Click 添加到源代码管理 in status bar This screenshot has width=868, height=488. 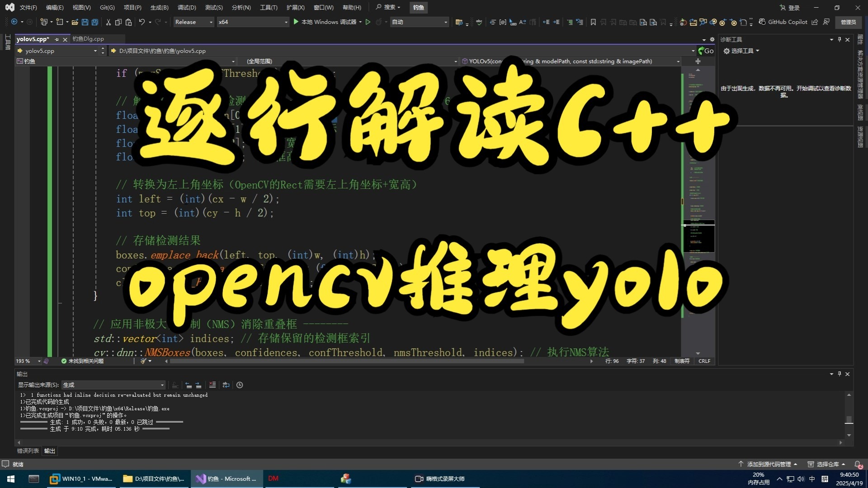pos(768,464)
